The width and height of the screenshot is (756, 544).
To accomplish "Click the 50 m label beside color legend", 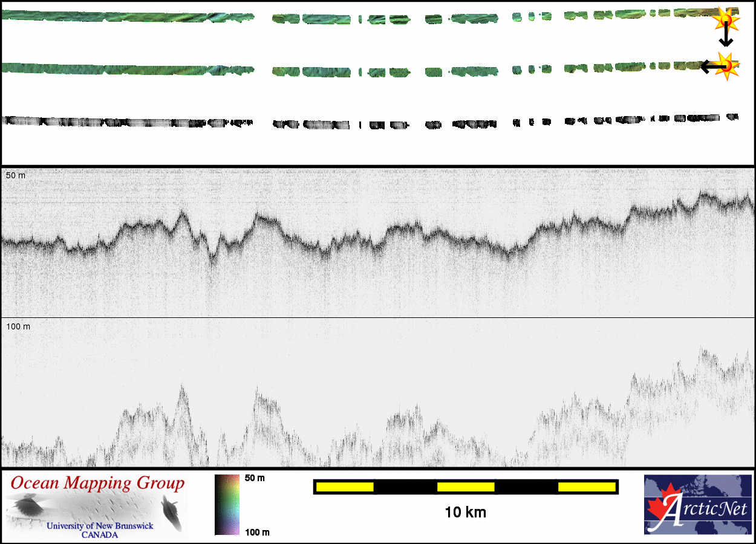I will [x=255, y=478].
